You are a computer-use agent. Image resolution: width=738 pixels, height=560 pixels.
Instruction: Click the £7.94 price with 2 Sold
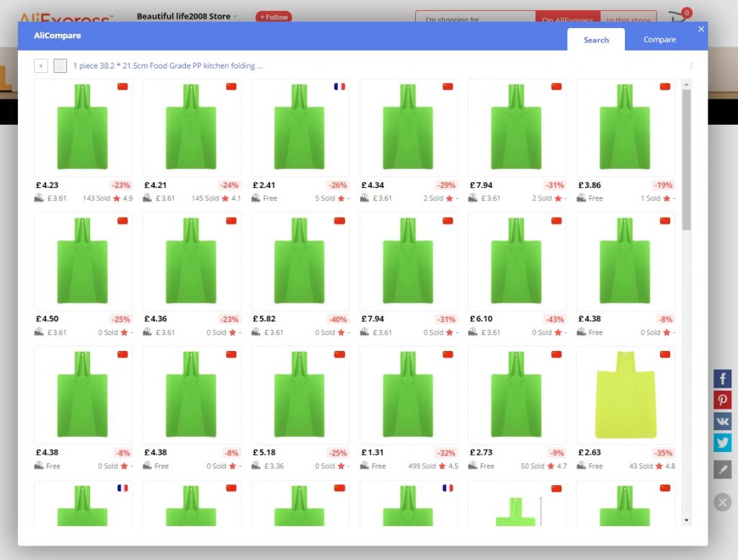(x=481, y=185)
